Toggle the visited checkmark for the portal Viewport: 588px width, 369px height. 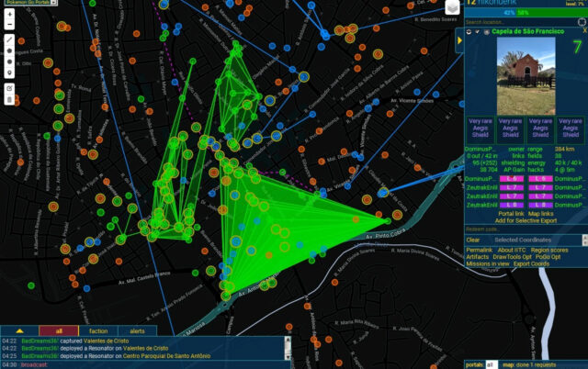pos(478,32)
